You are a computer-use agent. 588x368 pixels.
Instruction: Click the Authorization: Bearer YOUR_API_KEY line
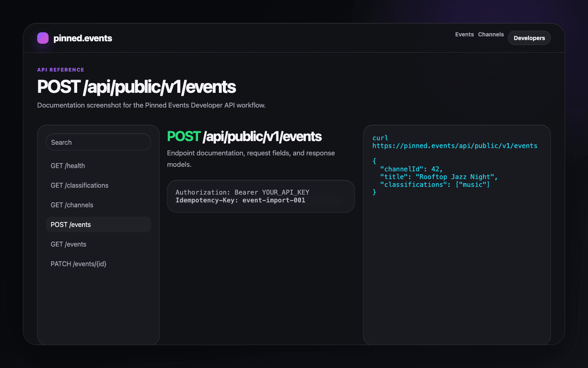243,192
